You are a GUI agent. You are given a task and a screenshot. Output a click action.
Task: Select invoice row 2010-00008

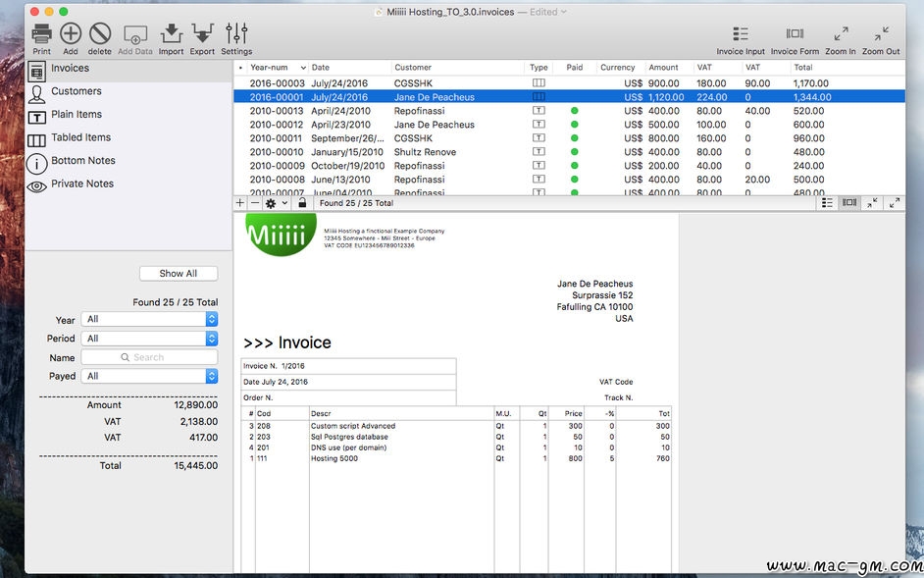point(569,180)
